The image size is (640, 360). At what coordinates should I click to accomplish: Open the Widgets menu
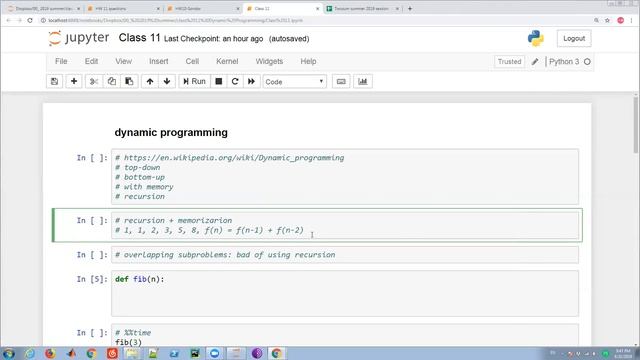[269, 61]
